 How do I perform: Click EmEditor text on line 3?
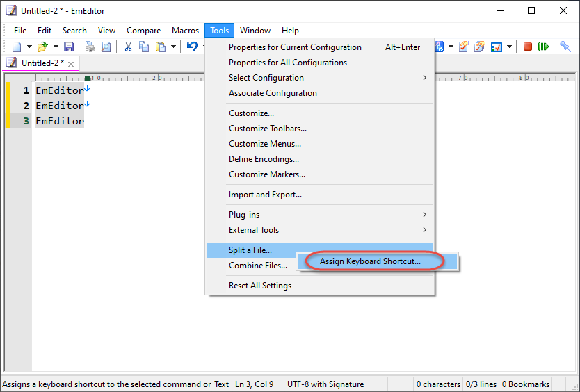(60, 121)
